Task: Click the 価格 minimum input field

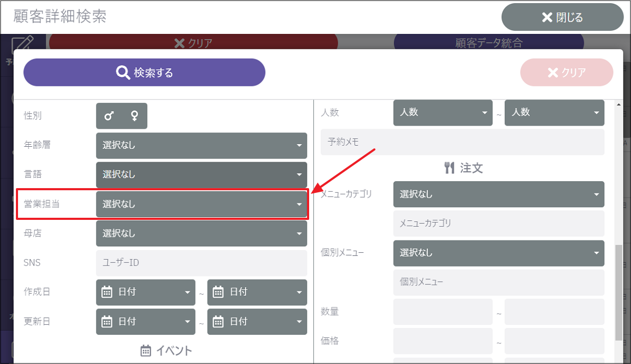Action: [443, 341]
